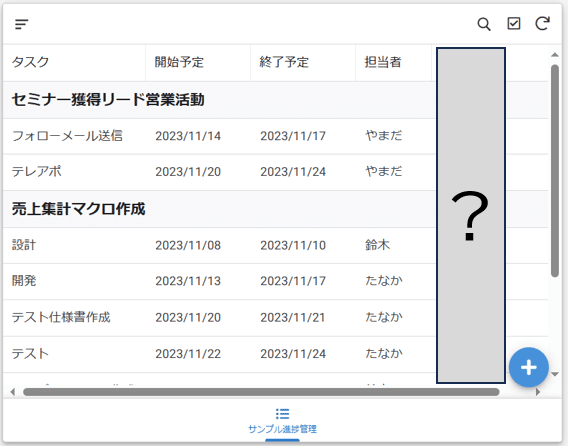
Task: Click the vertical scrollbar thumb
Action: (555, 171)
